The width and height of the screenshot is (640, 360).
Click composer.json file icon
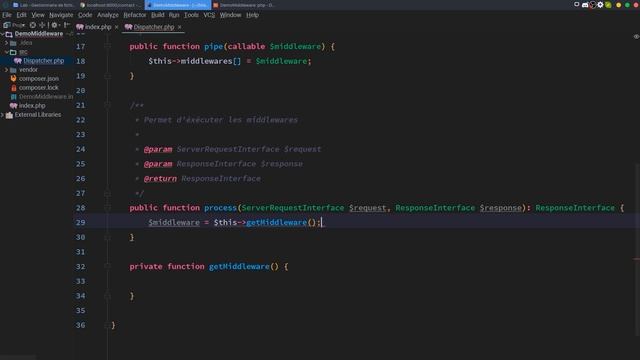click(13, 78)
